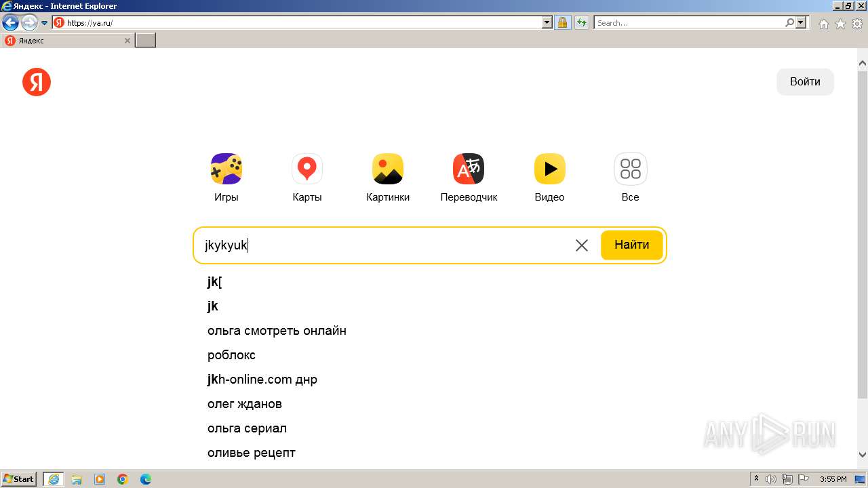Open the IE Tools gear icon
Viewport: 868px width, 488px height.
[857, 24]
